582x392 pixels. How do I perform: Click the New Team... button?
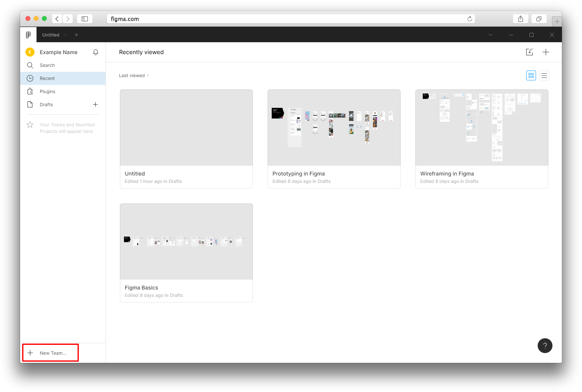point(50,353)
